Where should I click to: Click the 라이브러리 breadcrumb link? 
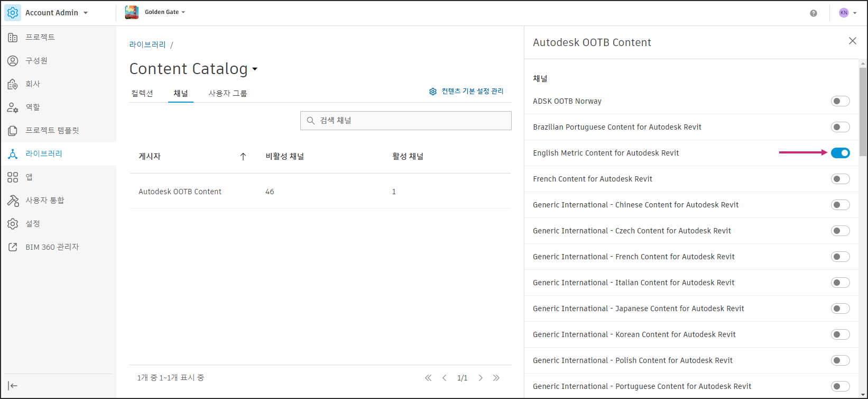pos(147,45)
